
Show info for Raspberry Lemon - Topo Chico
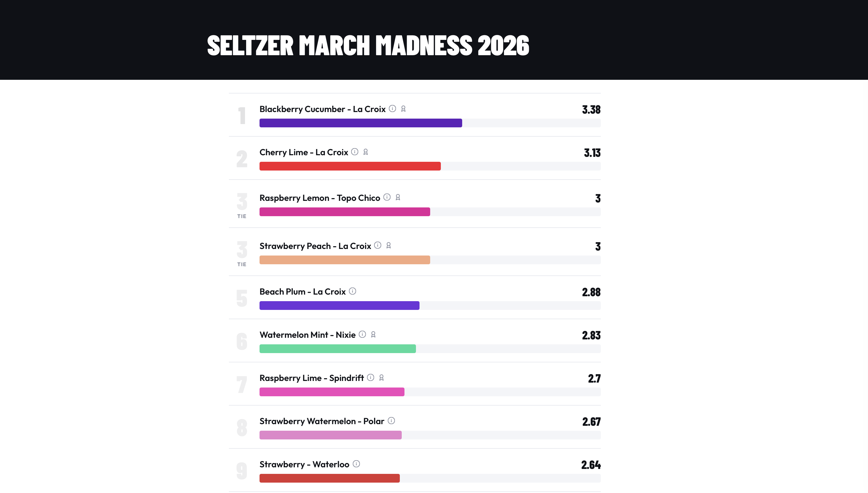pyautogui.click(x=387, y=197)
